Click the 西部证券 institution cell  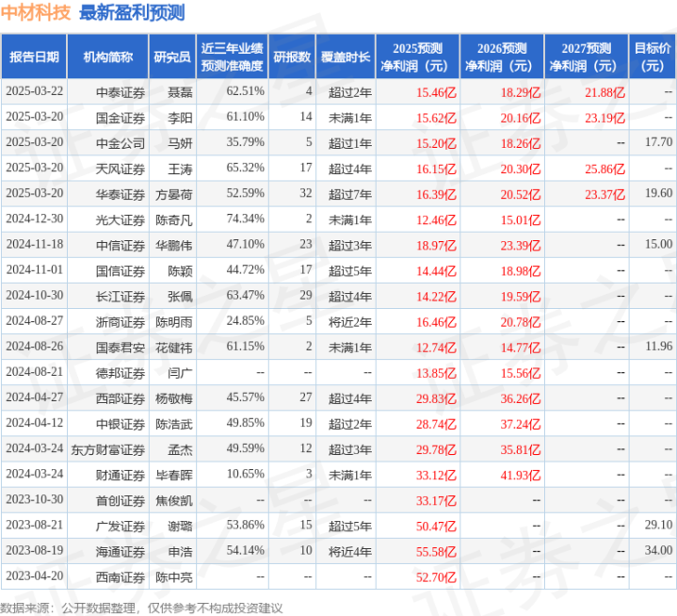click(120, 398)
